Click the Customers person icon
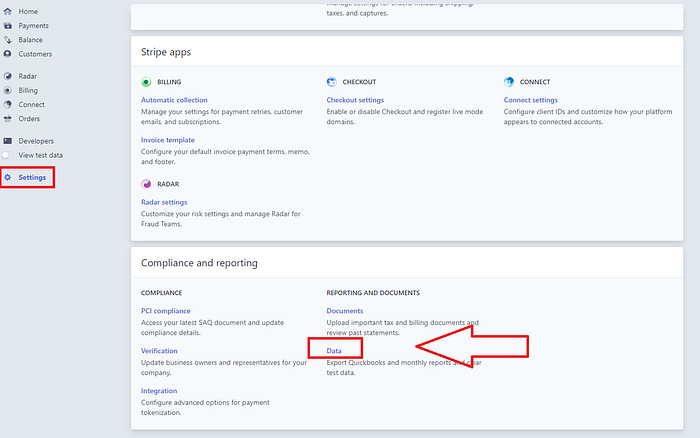Image resolution: width=700 pixels, height=438 pixels. pos(8,54)
